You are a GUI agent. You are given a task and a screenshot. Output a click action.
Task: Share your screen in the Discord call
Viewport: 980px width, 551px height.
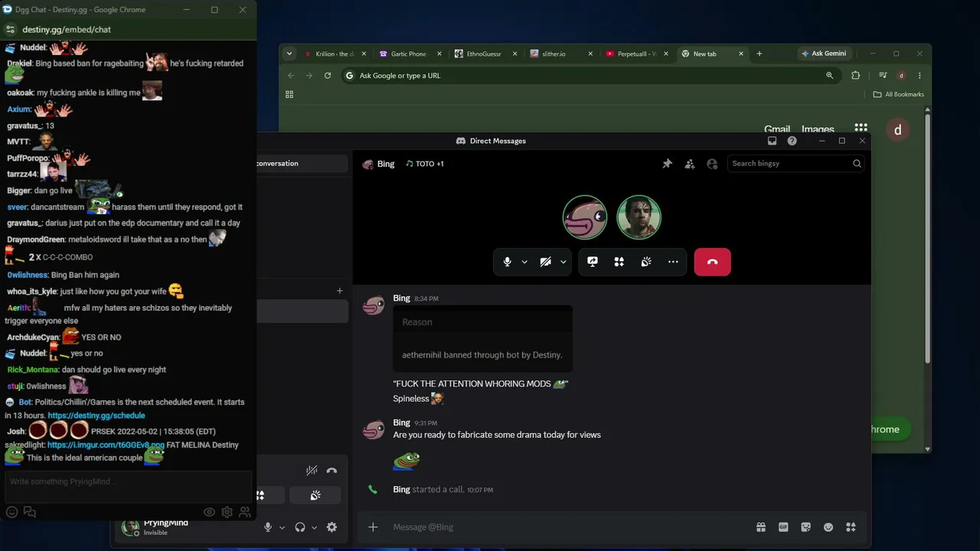(x=592, y=262)
